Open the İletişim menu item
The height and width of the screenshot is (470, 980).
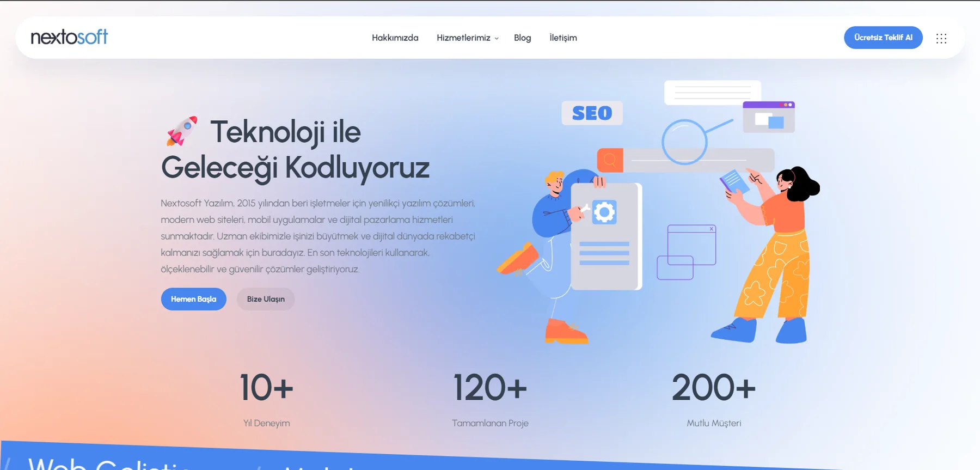[x=563, y=38]
